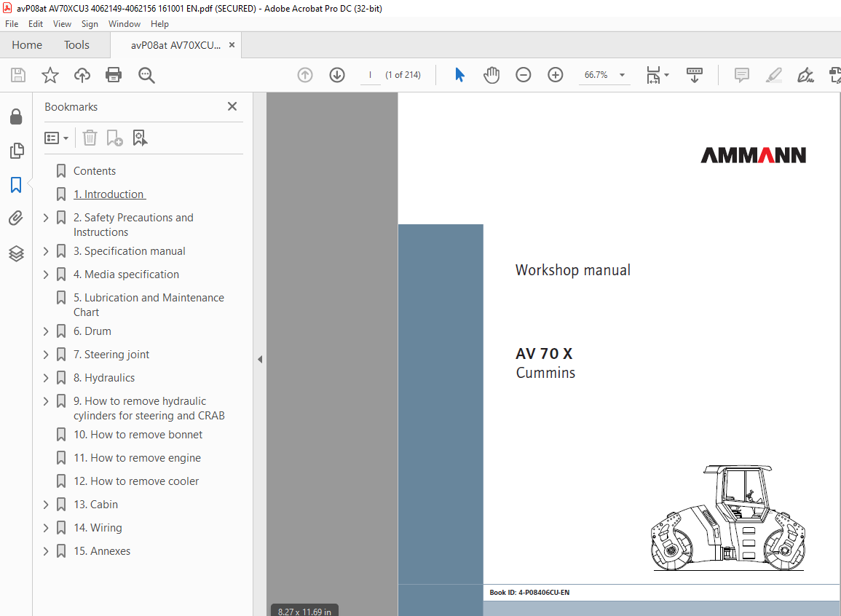Collapse the navigation pane with arrow
Screen dimensions: 841x616
[x=260, y=359]
